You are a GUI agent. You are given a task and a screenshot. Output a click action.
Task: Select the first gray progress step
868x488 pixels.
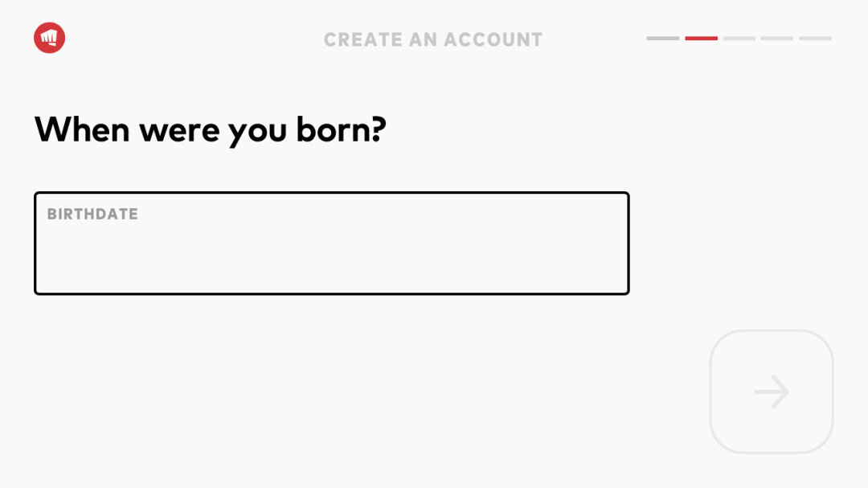click(x=663, y=39)
